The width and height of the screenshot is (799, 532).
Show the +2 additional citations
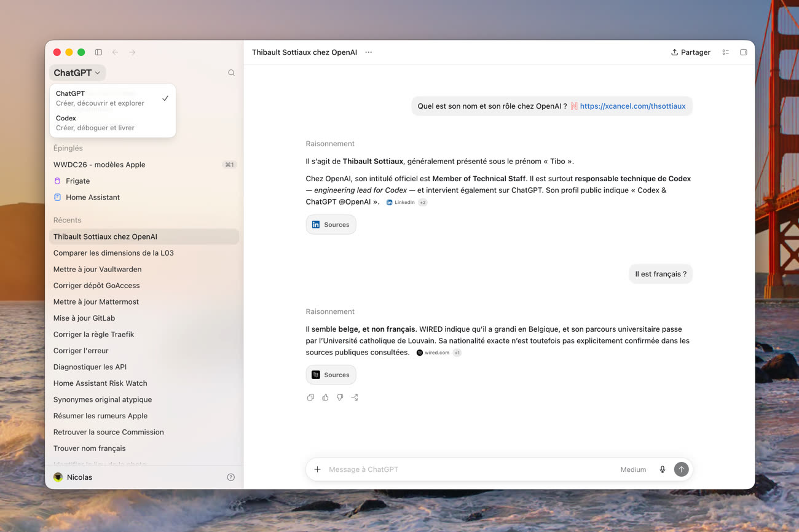point(423,202)
